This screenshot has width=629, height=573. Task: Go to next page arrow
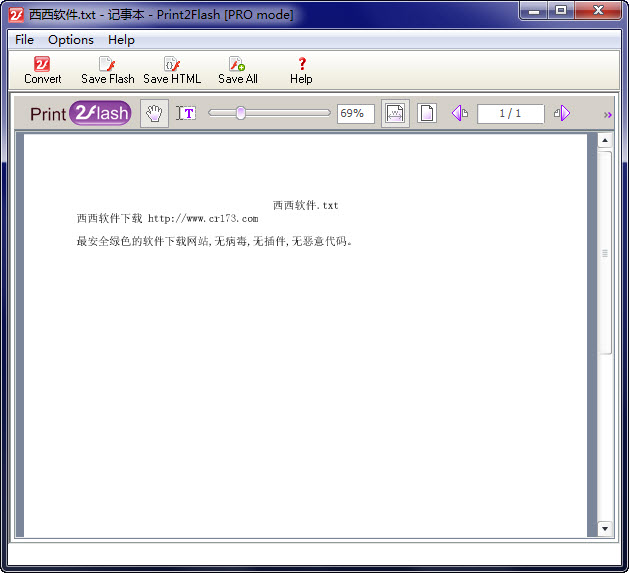[x=562, y=113]
